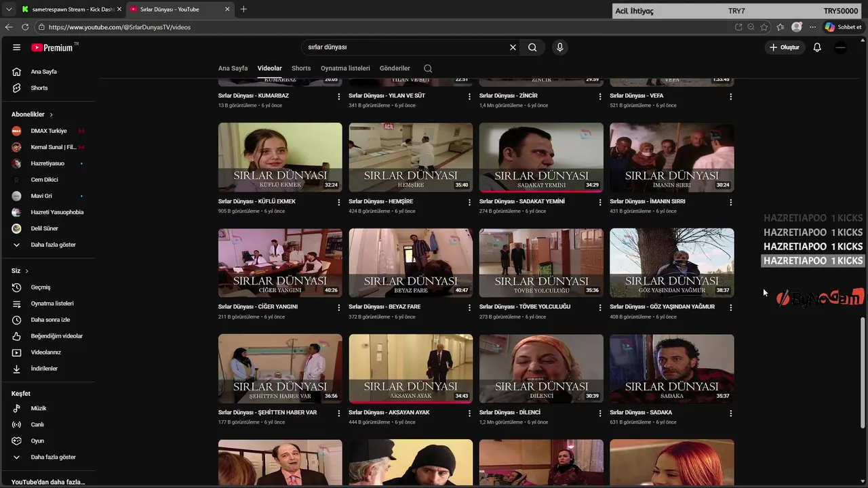This screenshot has height=488, width=868.
Task: Close the Sırlar Dünyası YouTube browser tab
Action: [227, 9]
